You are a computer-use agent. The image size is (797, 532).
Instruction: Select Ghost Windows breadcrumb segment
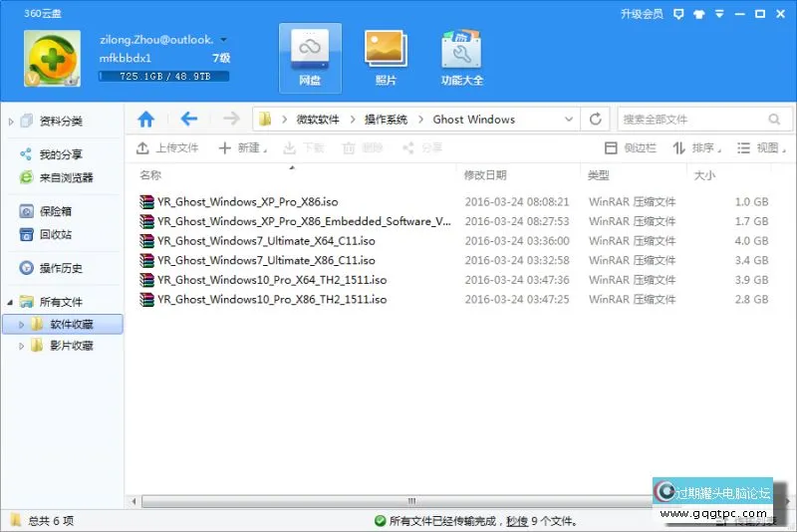point(474,120)
